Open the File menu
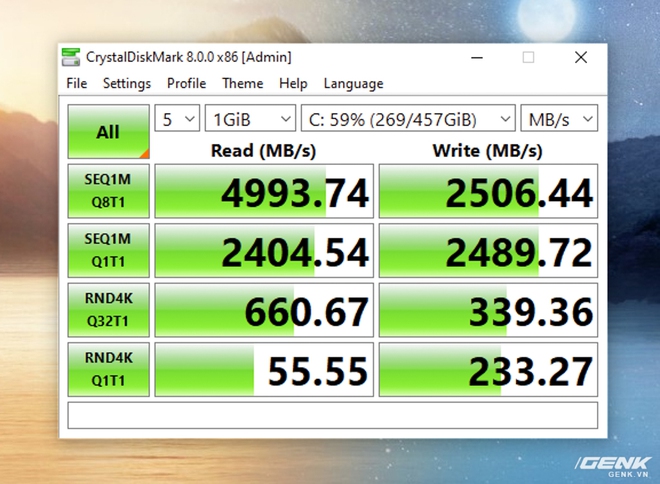Screen dimensions: 660x484 pos(77,83)
